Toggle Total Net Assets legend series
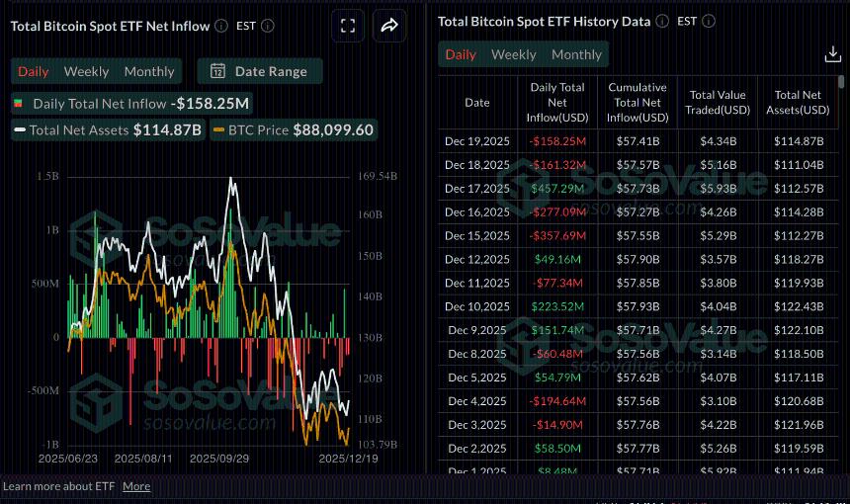This screenshot has height=504, width=850. 109,130
